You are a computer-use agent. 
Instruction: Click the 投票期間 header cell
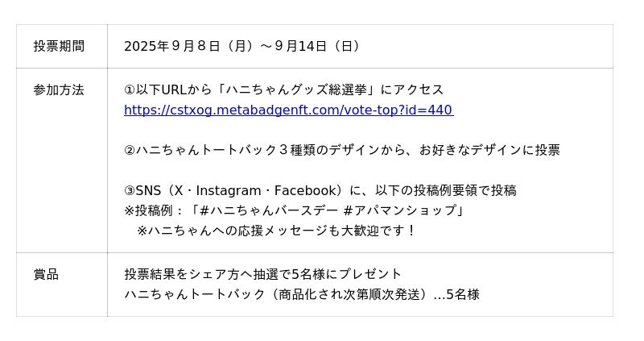click(x=59, y=47)
